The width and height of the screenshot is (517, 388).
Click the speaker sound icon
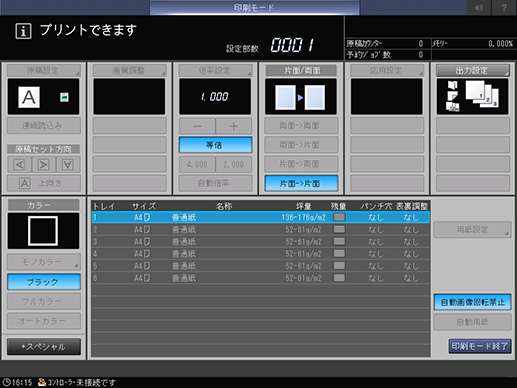coord(478,7)
